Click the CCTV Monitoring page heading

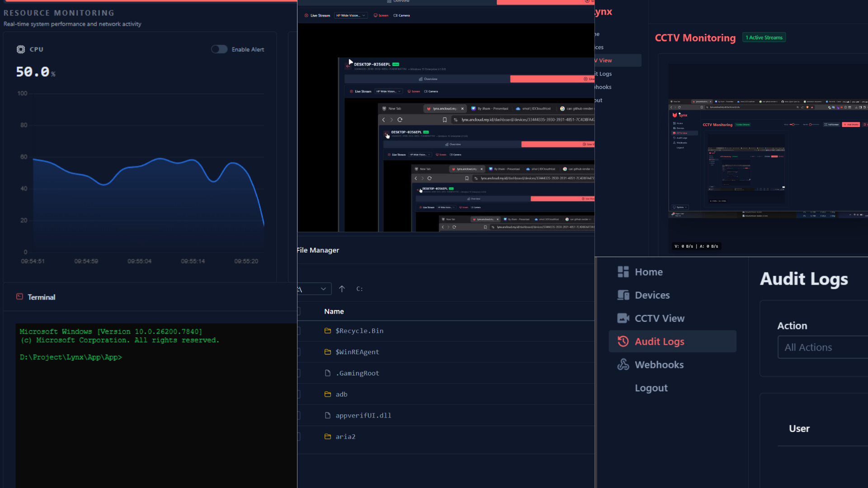pos(695,38)
